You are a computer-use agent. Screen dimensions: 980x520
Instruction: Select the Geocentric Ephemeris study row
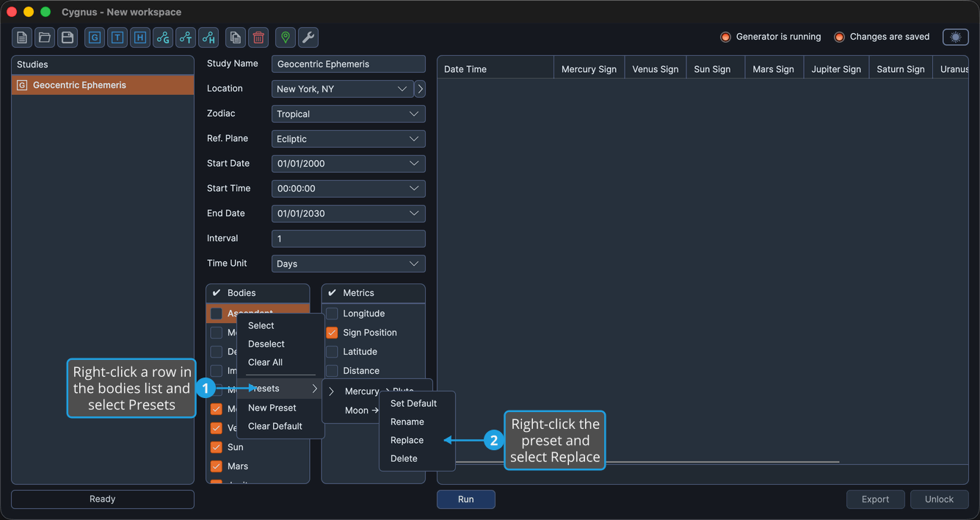(x=103, y=85)
